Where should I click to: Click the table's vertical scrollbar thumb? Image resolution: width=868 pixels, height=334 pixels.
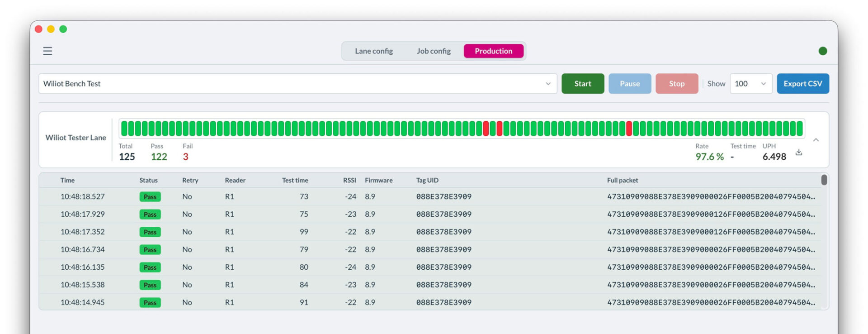(824, 180)
